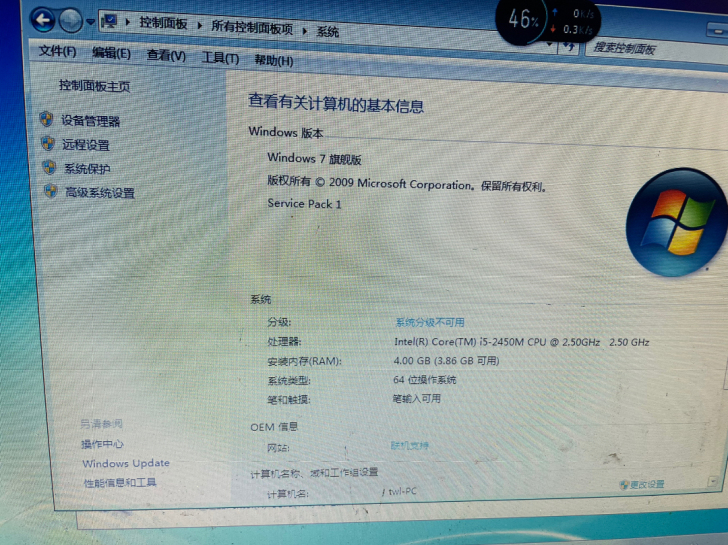
Task: Expand the arrow after 控制面板 breadcrumb
Action: pos(199,25)
